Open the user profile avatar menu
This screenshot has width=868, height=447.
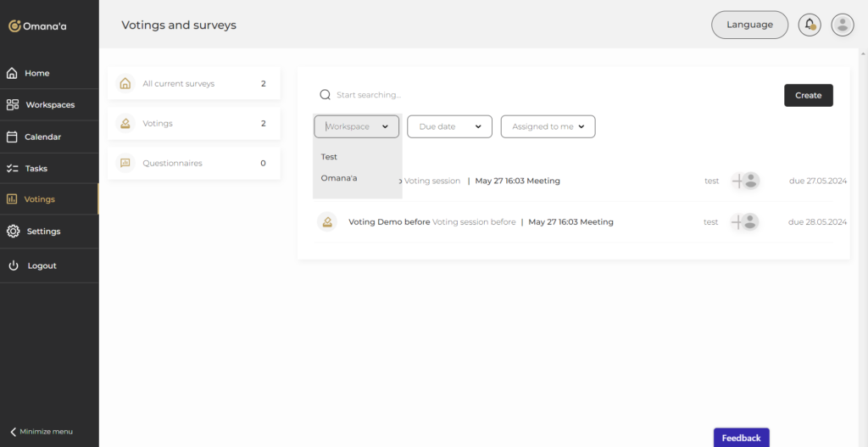coord(842,25)
